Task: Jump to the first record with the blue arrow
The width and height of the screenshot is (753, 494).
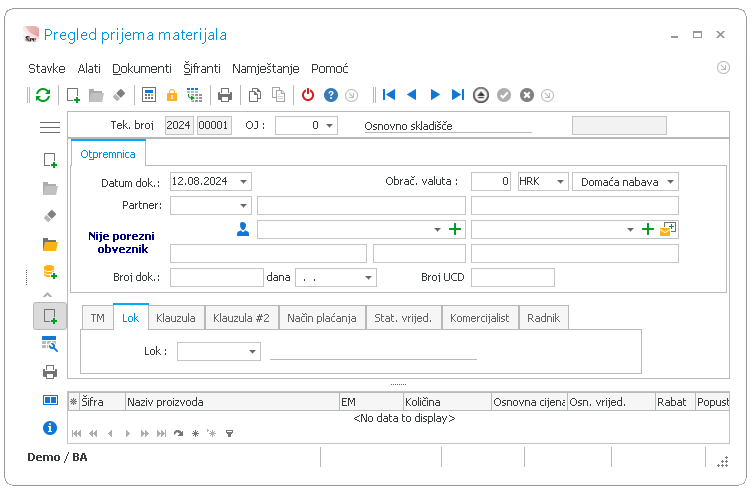Action: tap(389, 95)
